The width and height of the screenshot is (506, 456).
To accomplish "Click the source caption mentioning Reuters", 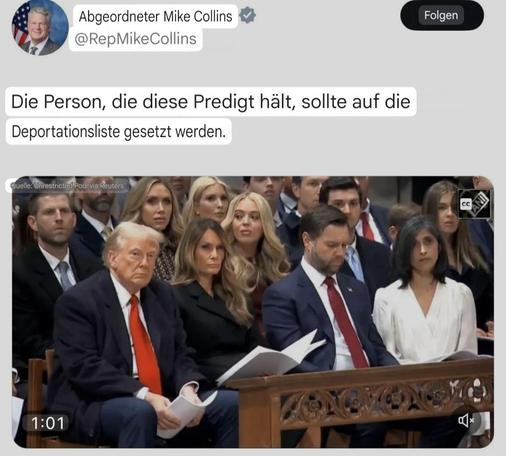I will [67, 186].
